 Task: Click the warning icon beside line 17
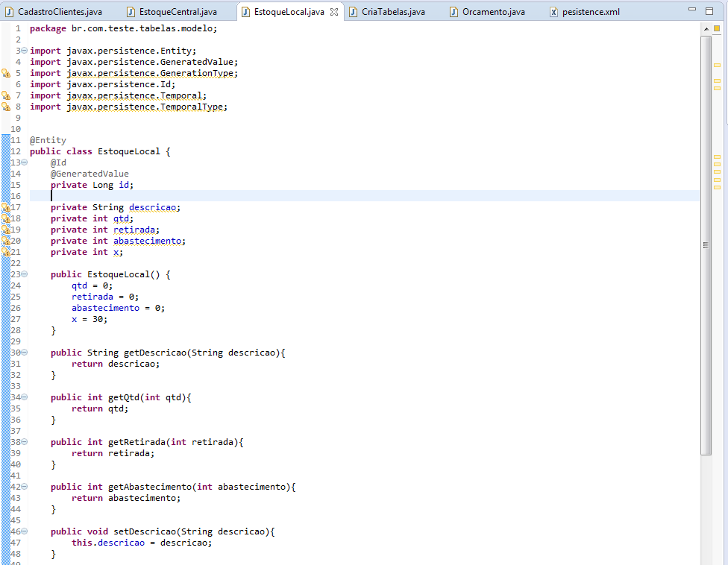coord(5,207)
